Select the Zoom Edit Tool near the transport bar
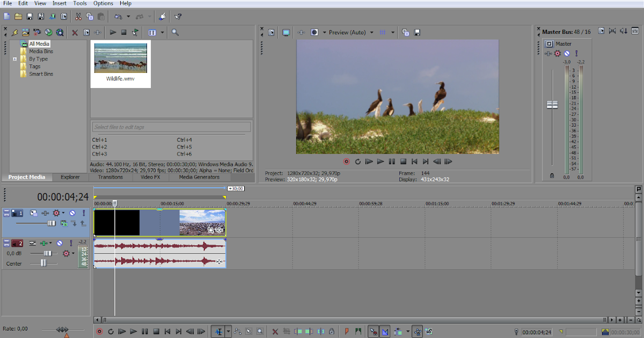Screen dimensions: 644x338 pyautogui.click(x=260, y=332)
